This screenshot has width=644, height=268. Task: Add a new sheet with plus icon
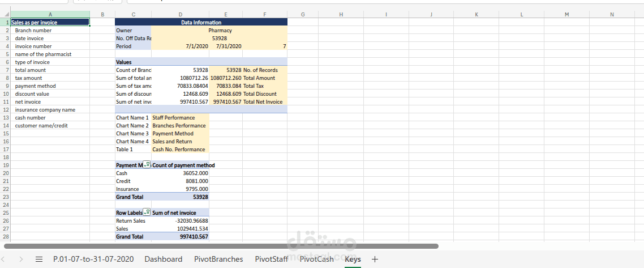click(375, 260)
